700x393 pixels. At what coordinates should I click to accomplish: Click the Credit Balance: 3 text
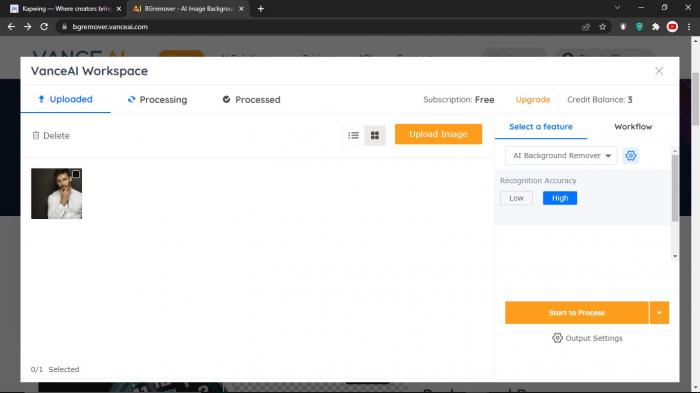(600, 100)
